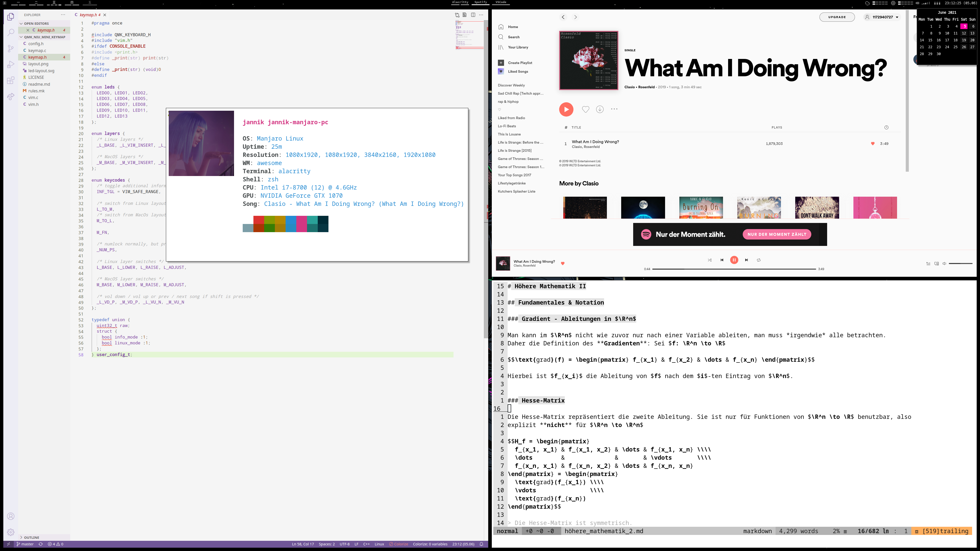980x551 pixels.
Task: Go forward in Spotify navigation
Action: 575,17
